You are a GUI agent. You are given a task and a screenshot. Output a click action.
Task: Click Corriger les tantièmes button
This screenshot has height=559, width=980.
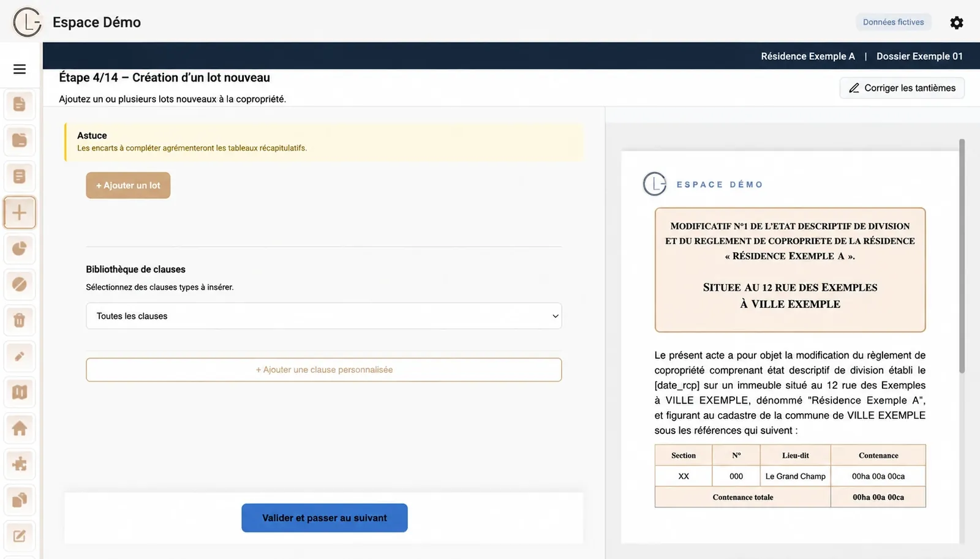(902, 88)
